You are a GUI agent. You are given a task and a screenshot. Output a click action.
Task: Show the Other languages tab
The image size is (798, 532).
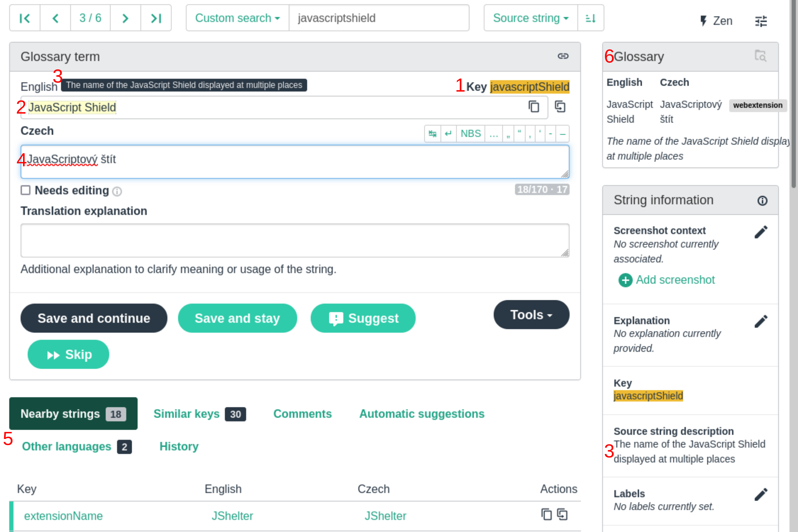(x=77, y=446)
